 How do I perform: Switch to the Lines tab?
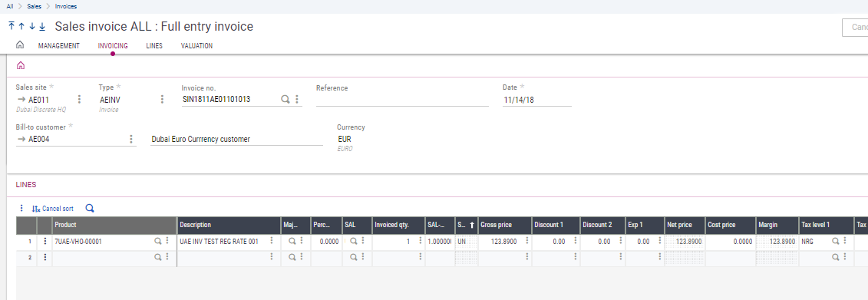pos(154,46)
